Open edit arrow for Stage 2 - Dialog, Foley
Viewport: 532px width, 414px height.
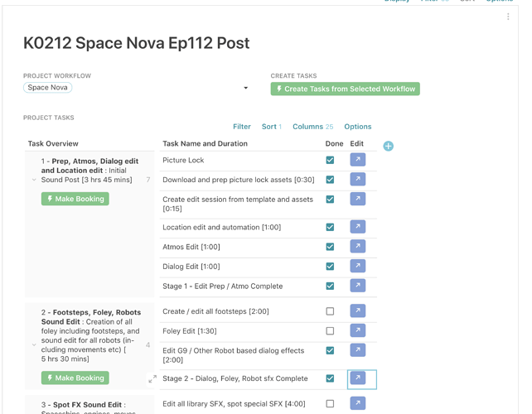pos(358,378)
